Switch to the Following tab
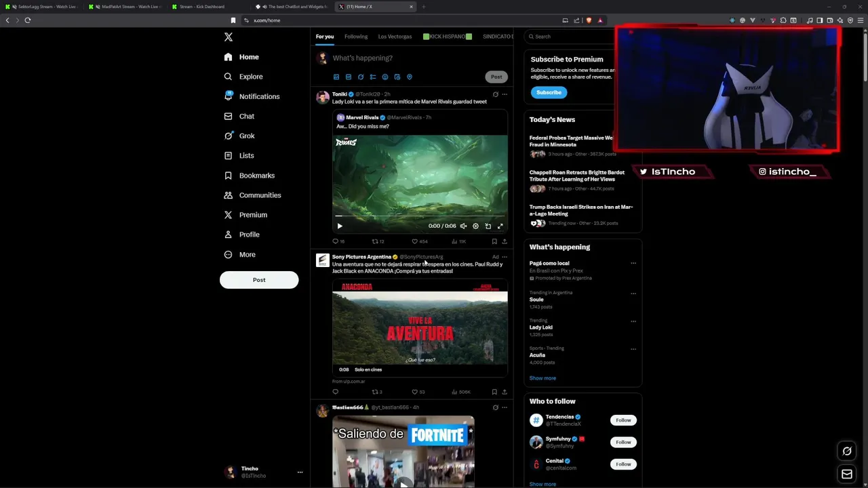868x488 pixels. coord(356,37)
